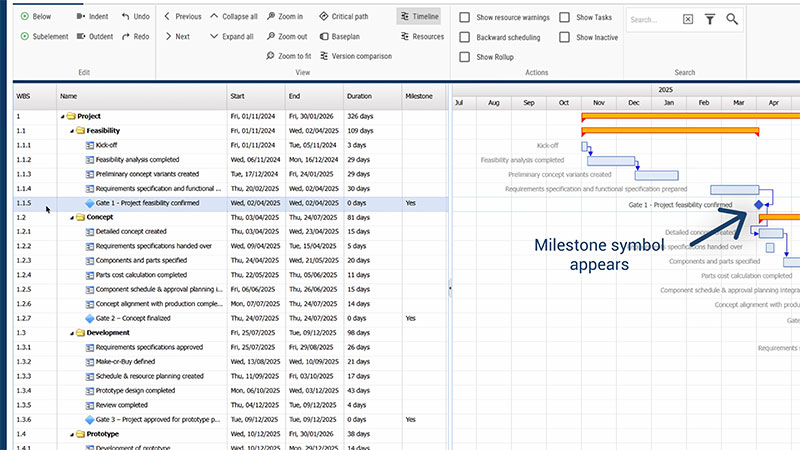800x450 pixels.
Task: Open the Baseplan view
Action: pyautogui.click(x=340, y=36)
